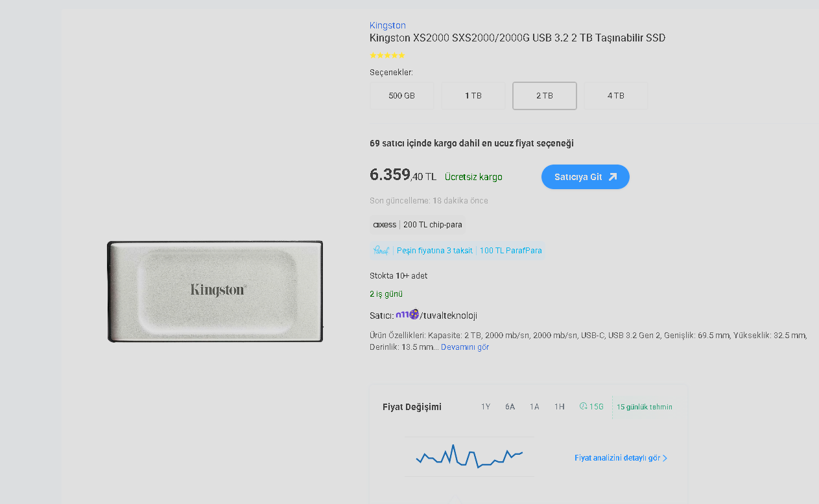The image size is (819, 504).
Task: Click the Fiyat Değişimi heading
Action: tap(412, 407)
